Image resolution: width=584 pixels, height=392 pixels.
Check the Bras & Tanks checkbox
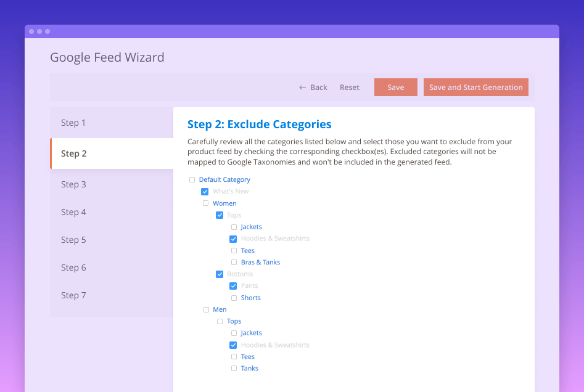pyautogui.click(x=234, y=262)
